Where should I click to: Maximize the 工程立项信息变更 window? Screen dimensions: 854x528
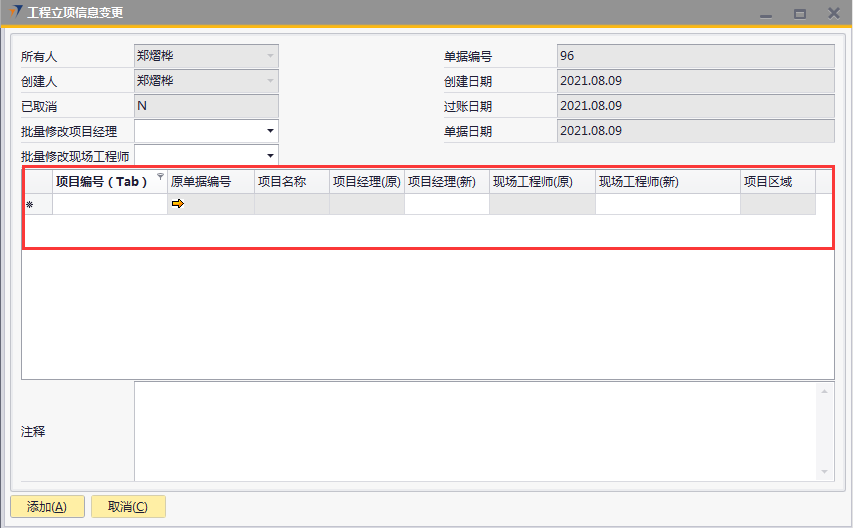click(799, 14)
